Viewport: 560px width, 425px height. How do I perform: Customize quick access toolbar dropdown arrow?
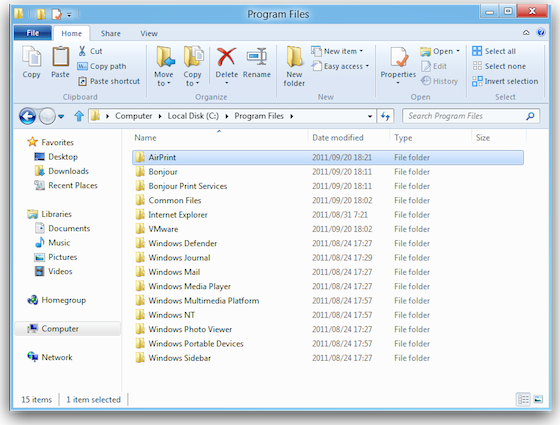tap(69, 15)
